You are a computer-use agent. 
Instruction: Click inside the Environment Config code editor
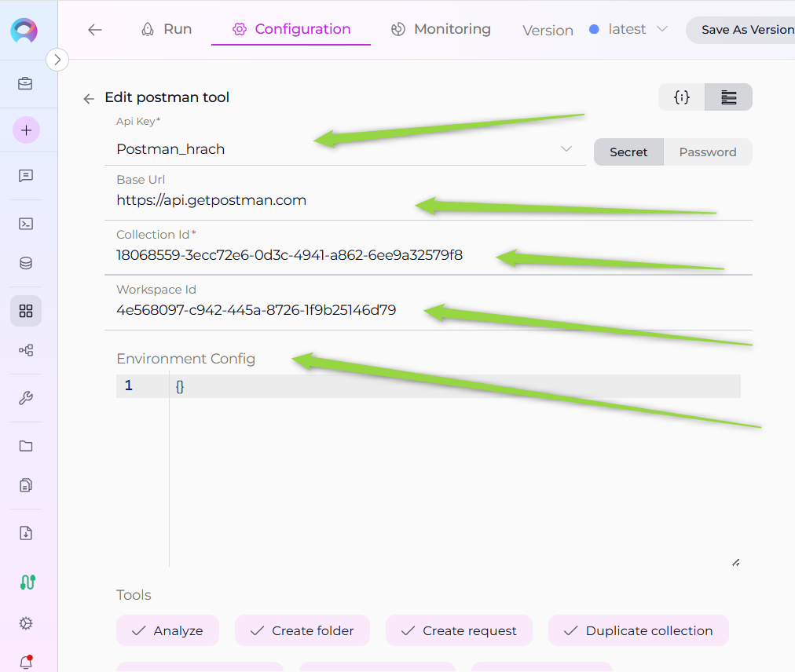428,470
